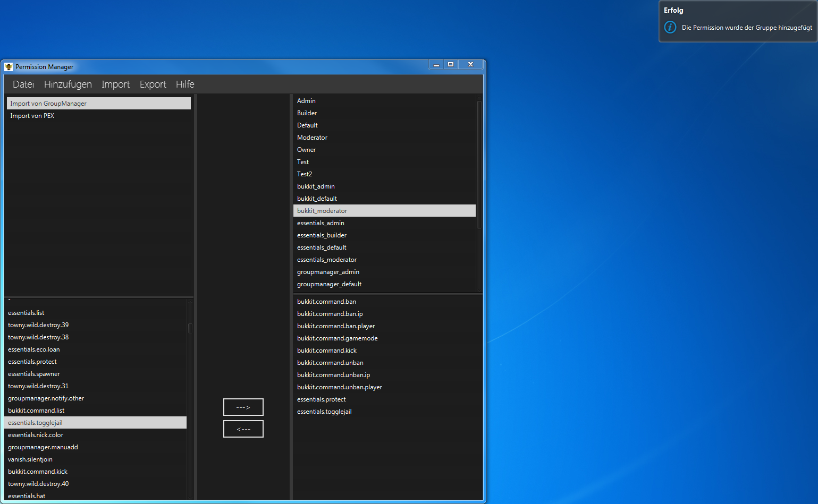
Task: Maximize the Permission Manager window
Action: [x=451, y=64]
